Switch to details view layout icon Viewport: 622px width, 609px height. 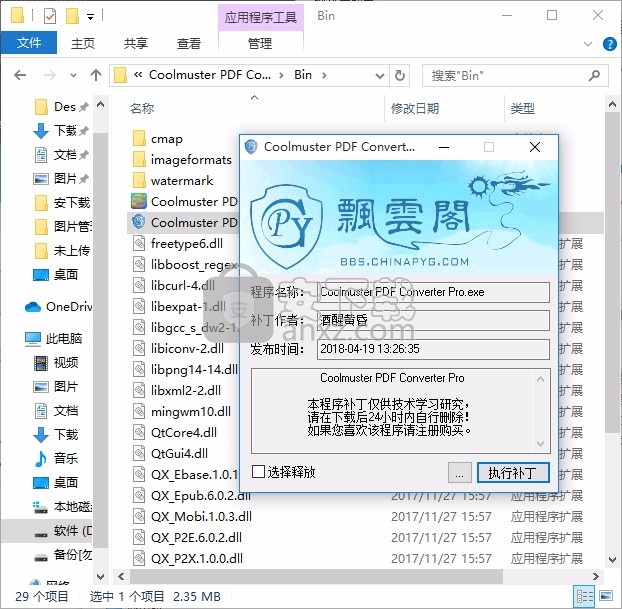coord(585,596)
